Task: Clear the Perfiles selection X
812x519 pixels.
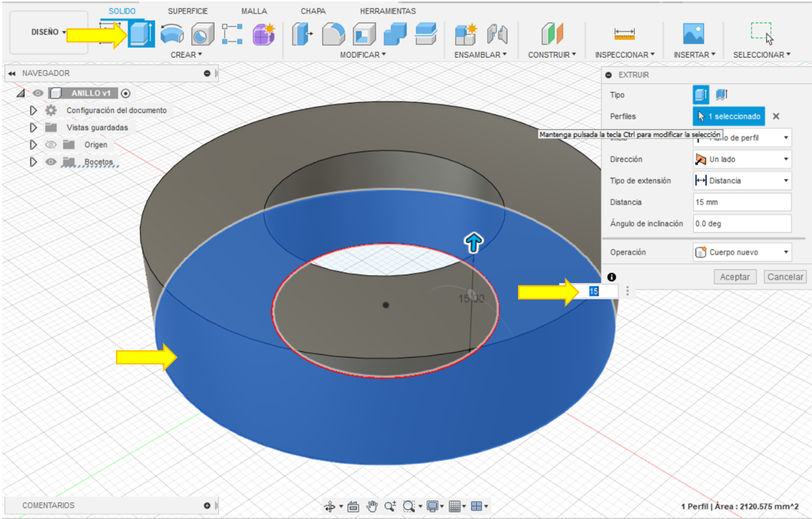Action: point(776,117)
